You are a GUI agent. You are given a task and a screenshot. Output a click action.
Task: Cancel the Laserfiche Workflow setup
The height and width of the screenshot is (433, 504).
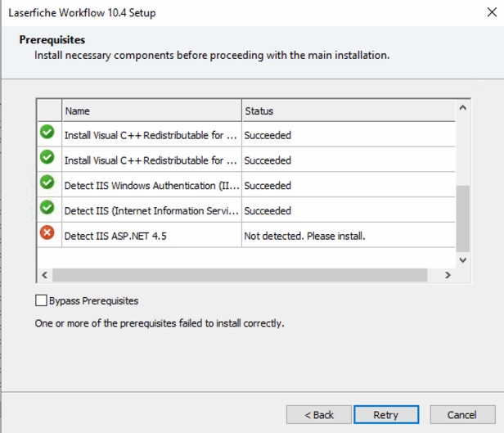[x=462, y=415]
